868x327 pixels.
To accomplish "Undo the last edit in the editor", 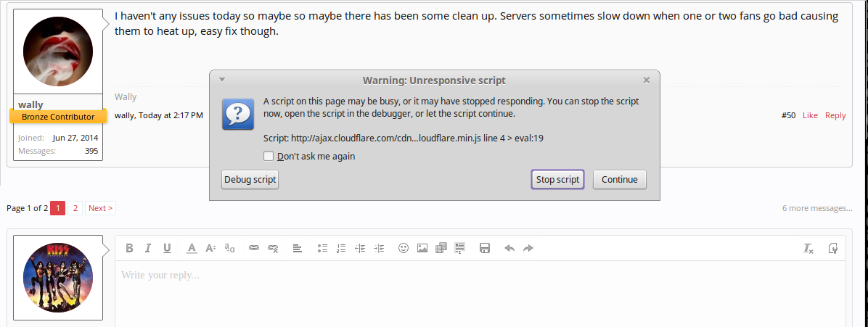I will pyautogui.click(x=509, y=248).
